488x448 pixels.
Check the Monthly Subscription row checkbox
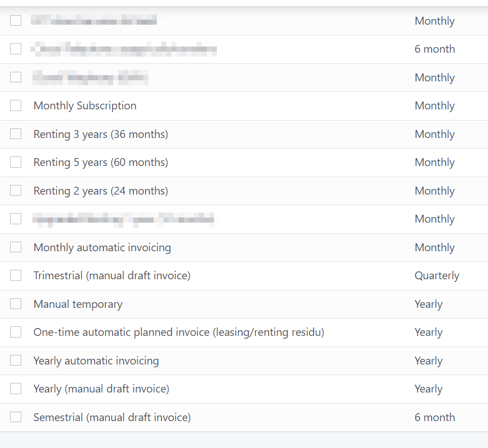(16, 105)
